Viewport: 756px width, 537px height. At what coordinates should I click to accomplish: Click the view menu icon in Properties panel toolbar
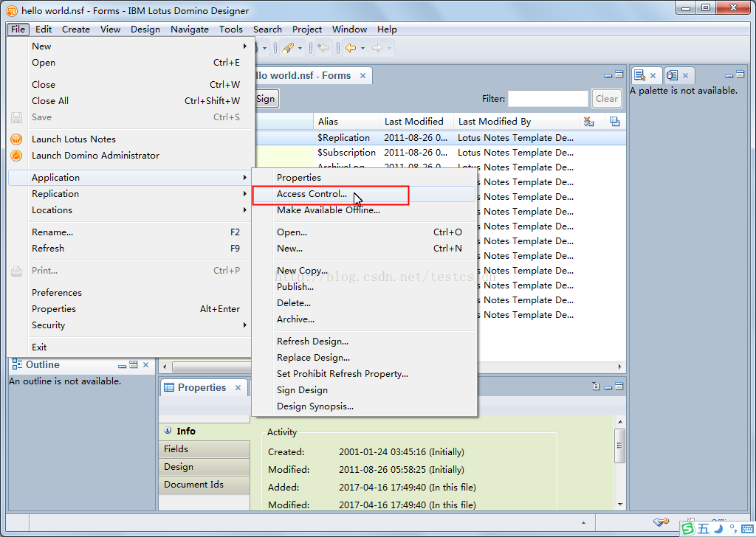[596, 387]
